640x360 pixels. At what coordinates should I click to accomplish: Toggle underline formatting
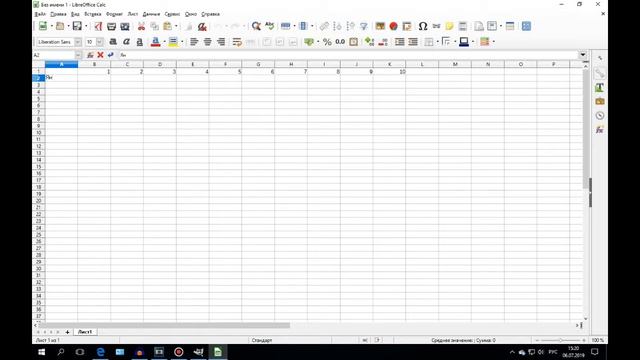140,42
